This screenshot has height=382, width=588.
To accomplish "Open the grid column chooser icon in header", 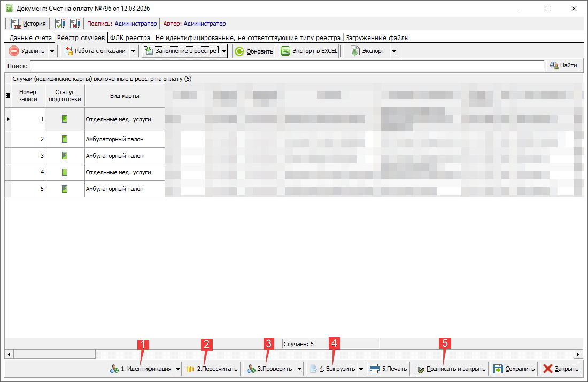I will 8,96.
